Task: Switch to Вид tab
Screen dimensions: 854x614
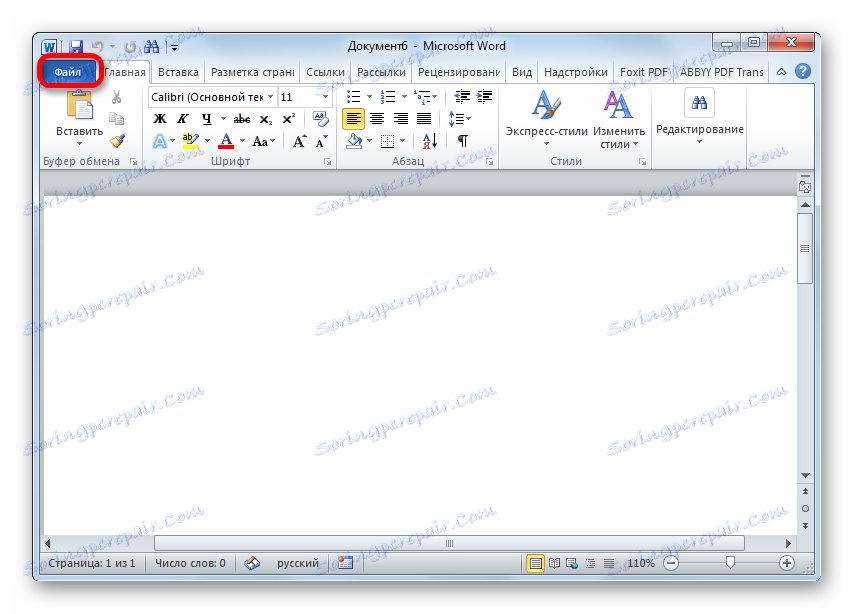Action: coord(522,72)
